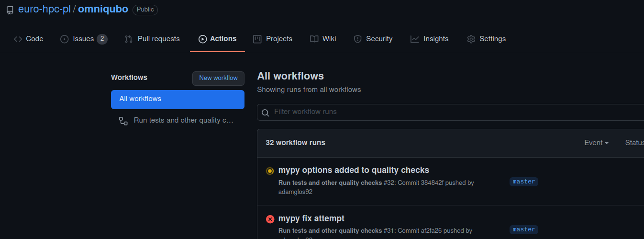The height and width of the screenshot is (239, 644).
Task: Click the Wiki book icon
Action: 314,39
